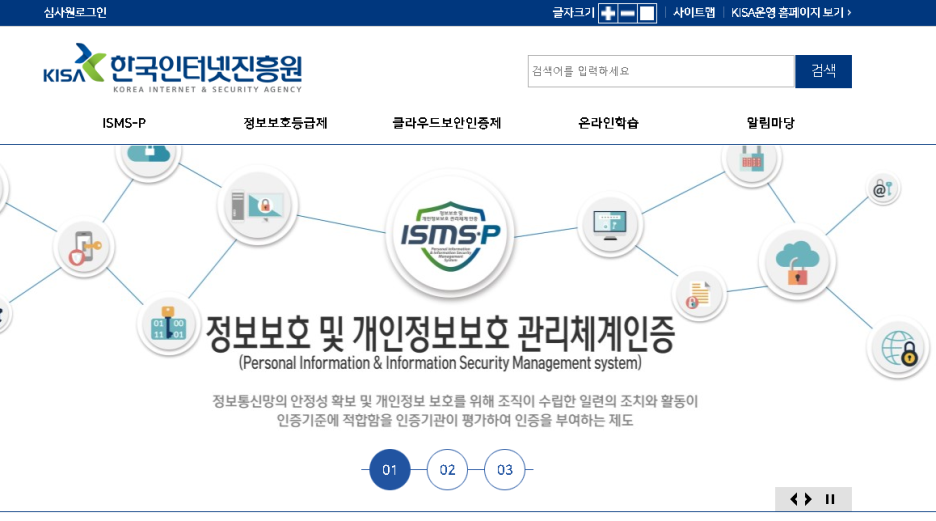Click the cloud with padlock icon

coord(798,262)
